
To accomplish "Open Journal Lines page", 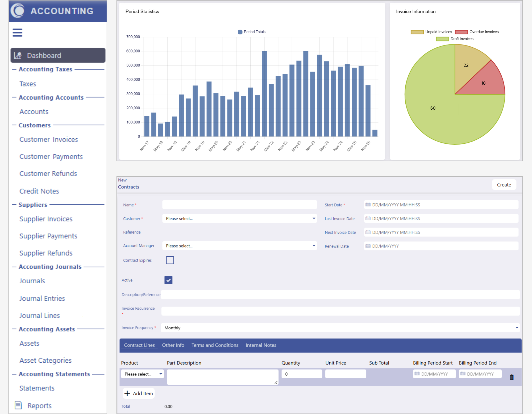I will click(x=39, y=315).
